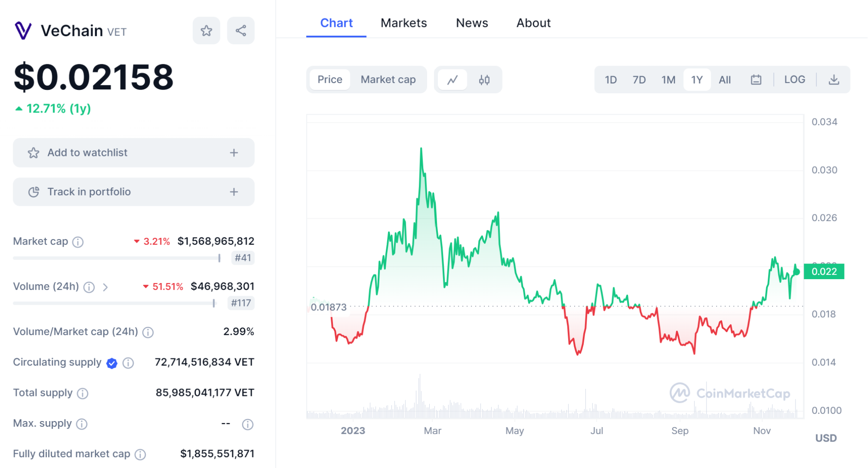Select the 7D time range
Screen dimensions: 868x468
[x=639, y=80]
